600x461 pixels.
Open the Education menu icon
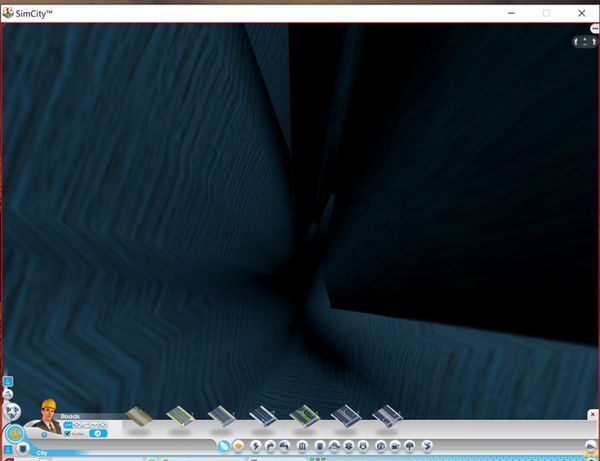coord(381,446)
